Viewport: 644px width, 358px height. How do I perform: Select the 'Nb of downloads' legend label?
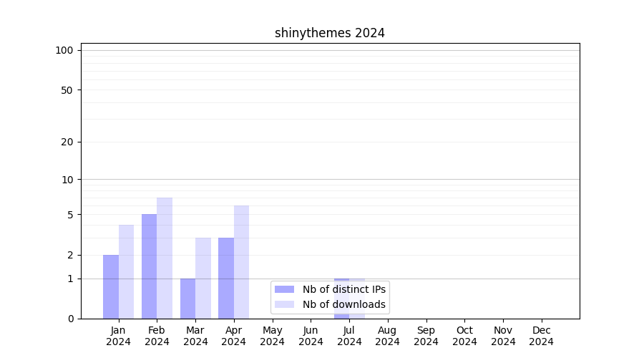pos(343,304)
